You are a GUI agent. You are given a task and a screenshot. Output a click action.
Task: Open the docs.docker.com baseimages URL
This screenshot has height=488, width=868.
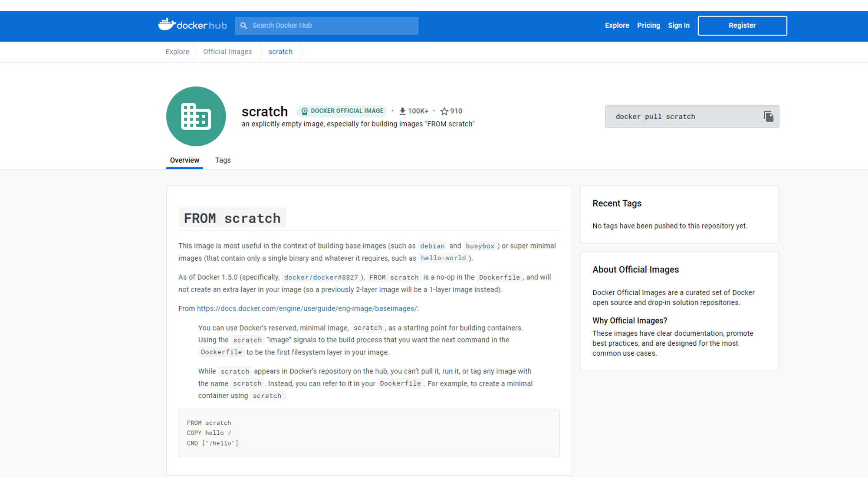[306, 308]
